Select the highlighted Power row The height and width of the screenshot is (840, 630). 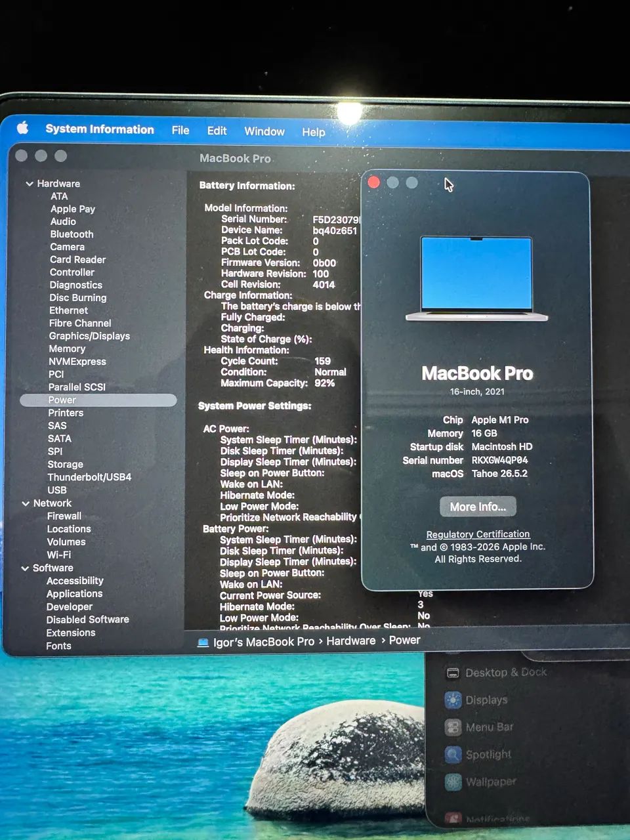point(98,400)
